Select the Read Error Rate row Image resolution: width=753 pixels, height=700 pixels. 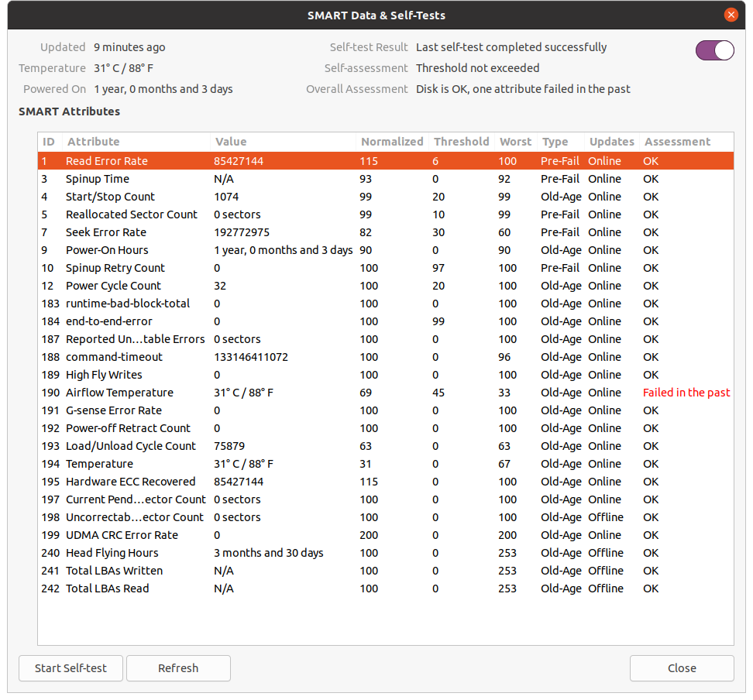386,161
